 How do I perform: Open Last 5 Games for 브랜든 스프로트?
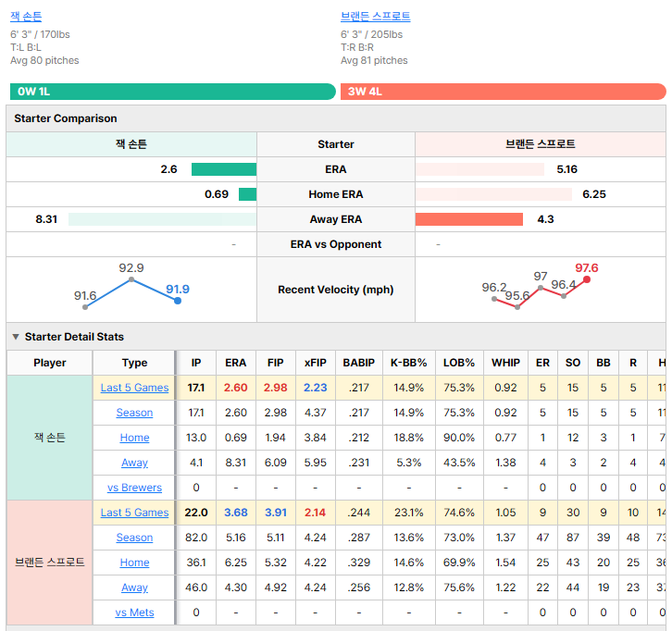point(134,513)
